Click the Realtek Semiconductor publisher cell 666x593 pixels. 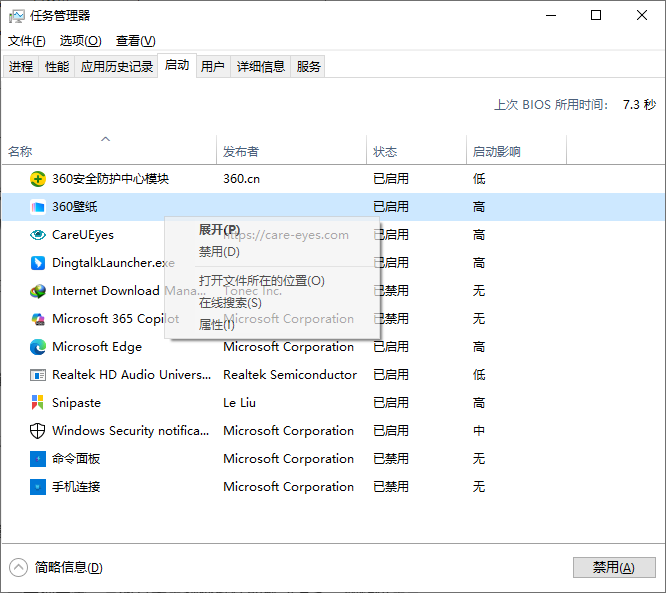(x=290, y=375)
